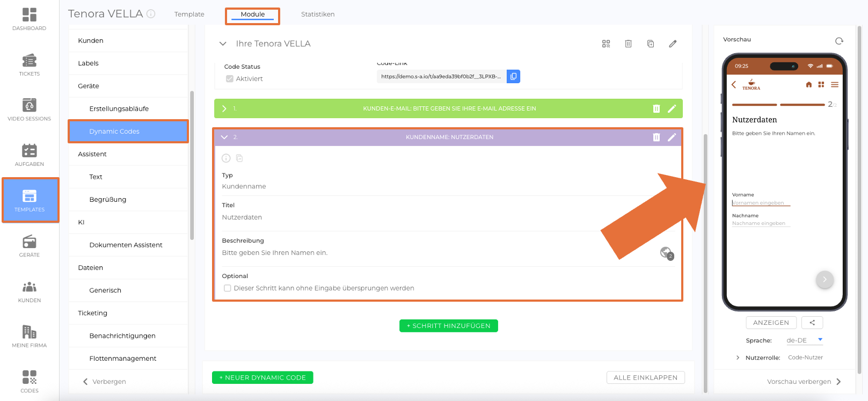Image resolution: width=868 pixels, height=401 pixels.
Task: Expand step 1 Kunden-E-Mail row
Action: pyautogui.click(x=224, y=108)
